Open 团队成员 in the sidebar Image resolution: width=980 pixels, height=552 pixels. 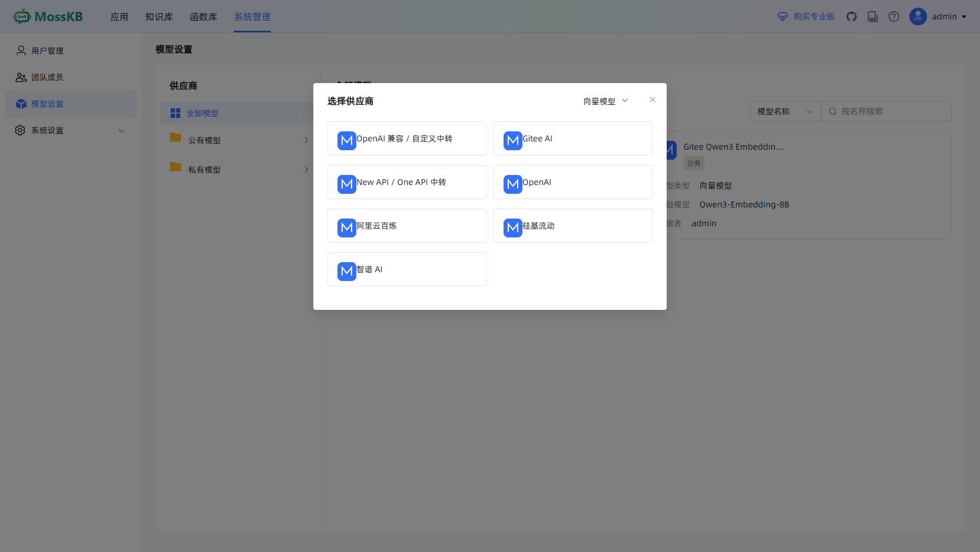coord(71,77)
